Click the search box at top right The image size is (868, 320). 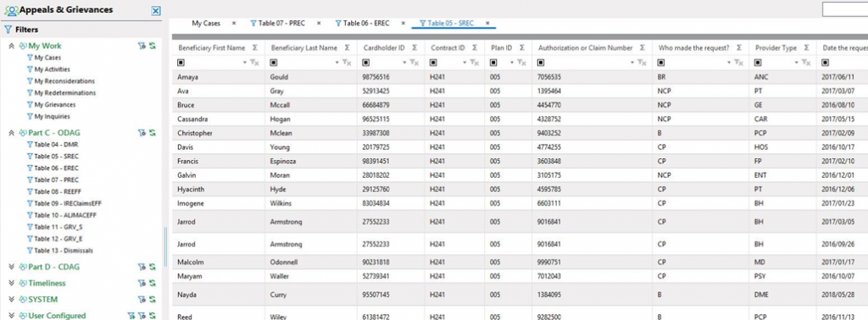tap(845, 9)
